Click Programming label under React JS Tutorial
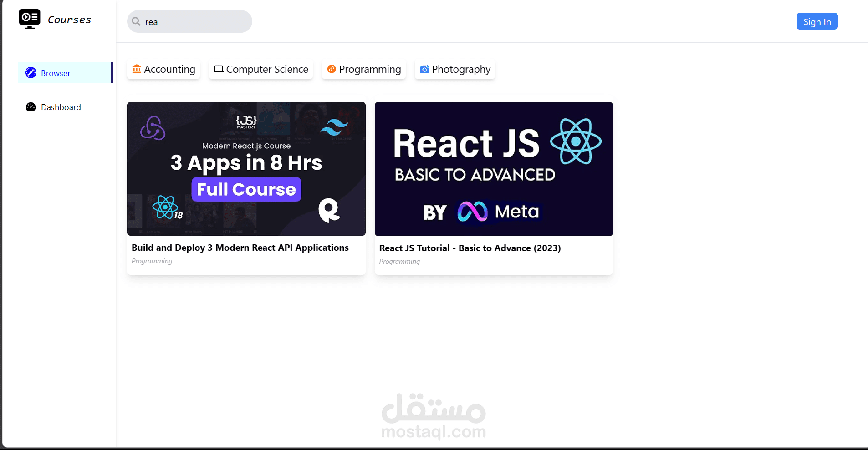The image size is (868, 450). coord(399,262)
